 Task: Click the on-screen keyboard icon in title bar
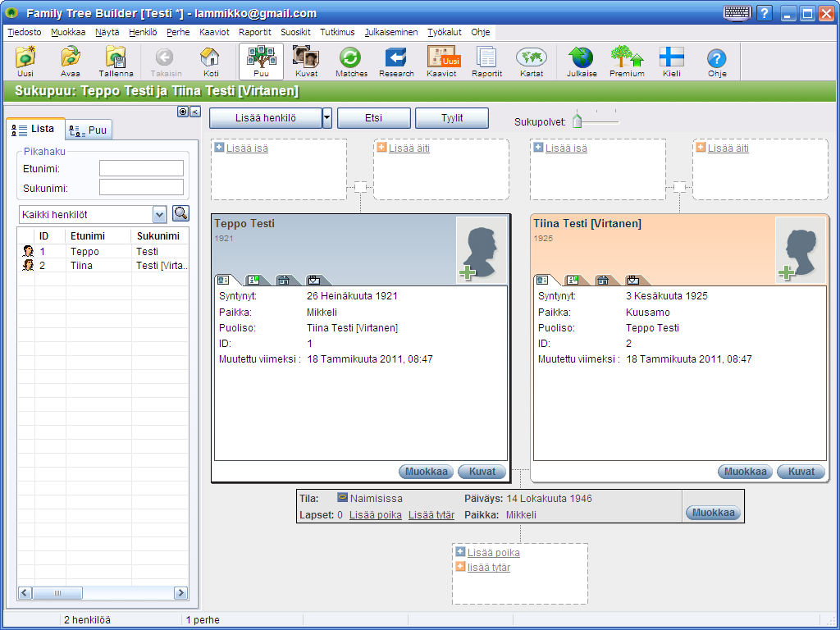[x=737, y=12]
